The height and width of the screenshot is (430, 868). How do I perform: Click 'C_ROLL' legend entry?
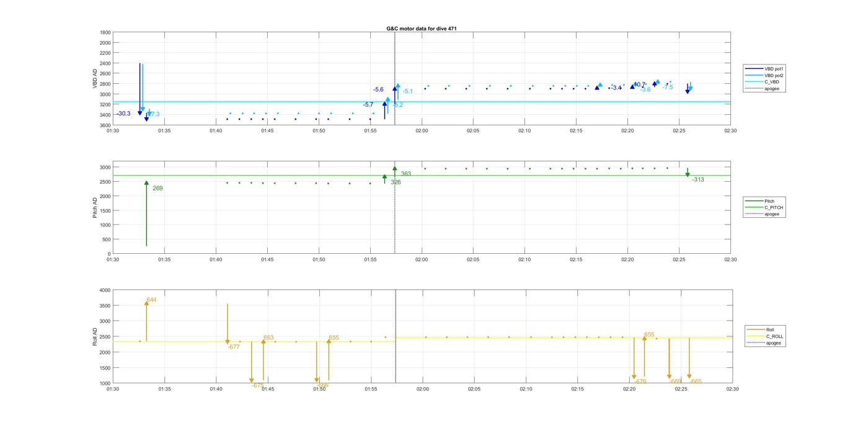click(x=774, y=336)
